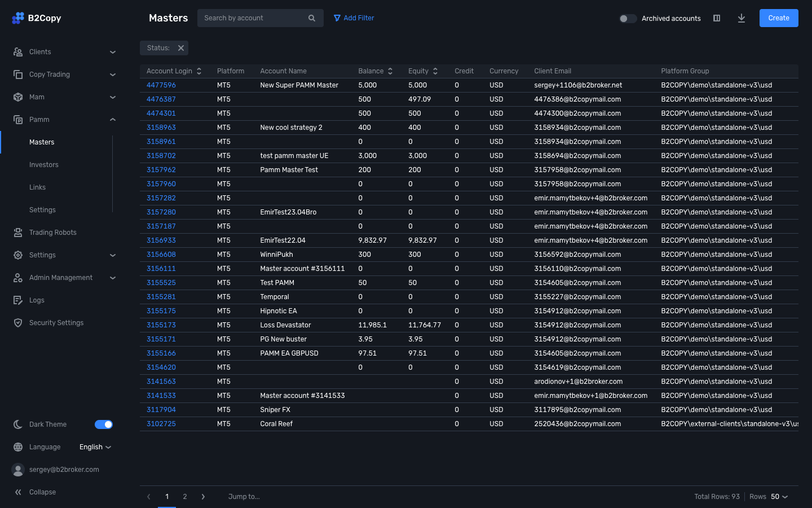Click the Dark Theme moon icon

[18, 424]
